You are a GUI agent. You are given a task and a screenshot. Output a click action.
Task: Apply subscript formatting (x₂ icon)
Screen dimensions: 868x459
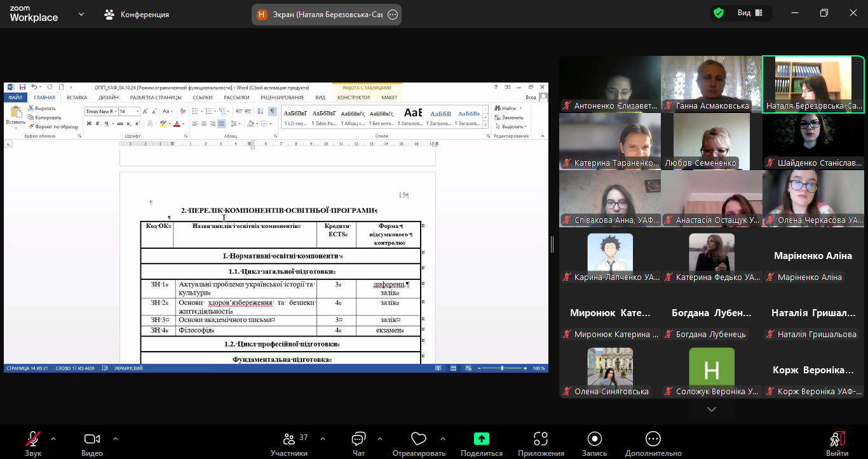click(129, 124)
